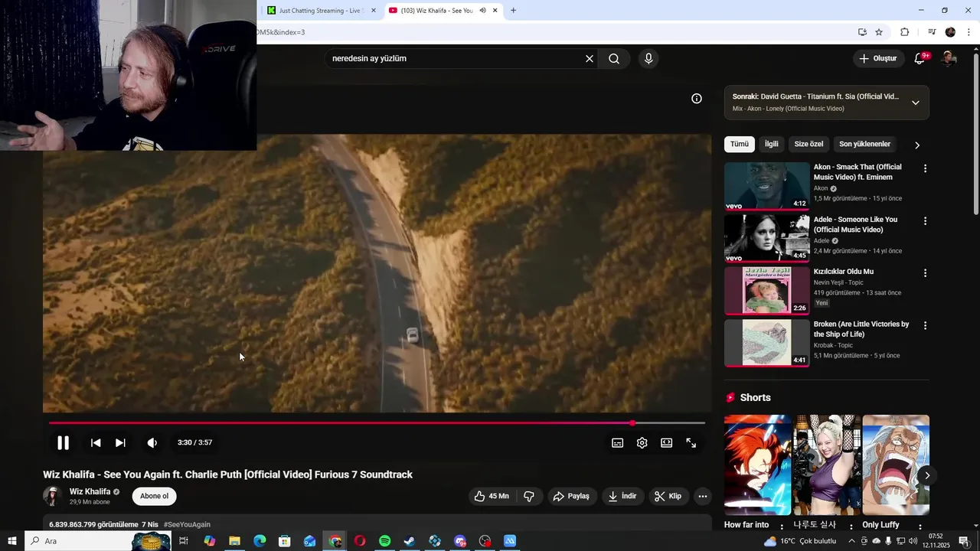
Task: Open Chrome media control icon
Action: tap(932, 32)
